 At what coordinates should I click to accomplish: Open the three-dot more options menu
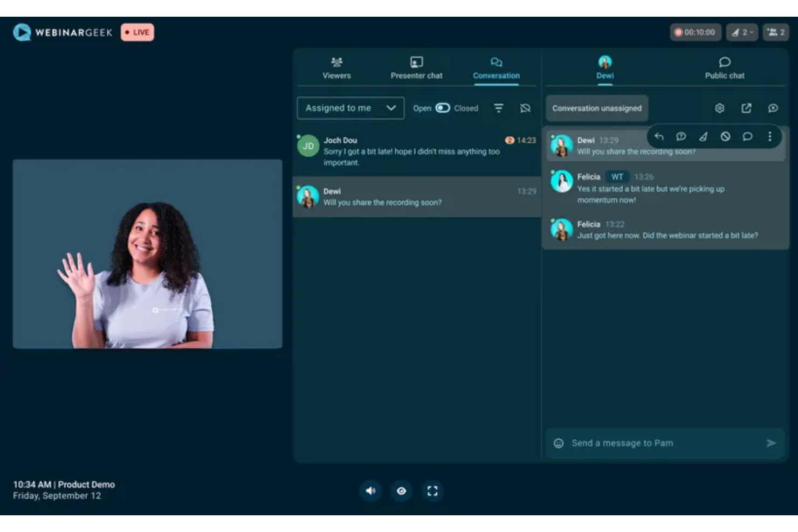pyautogui.click(x=769, y=136)
